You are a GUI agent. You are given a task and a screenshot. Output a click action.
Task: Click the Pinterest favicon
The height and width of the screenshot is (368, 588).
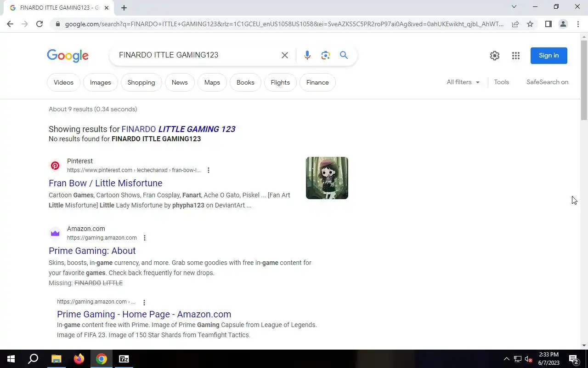(55, 166)
